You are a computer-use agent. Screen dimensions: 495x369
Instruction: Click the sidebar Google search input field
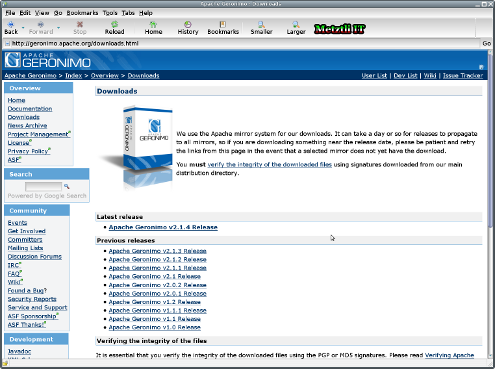(x=43, y=186)
